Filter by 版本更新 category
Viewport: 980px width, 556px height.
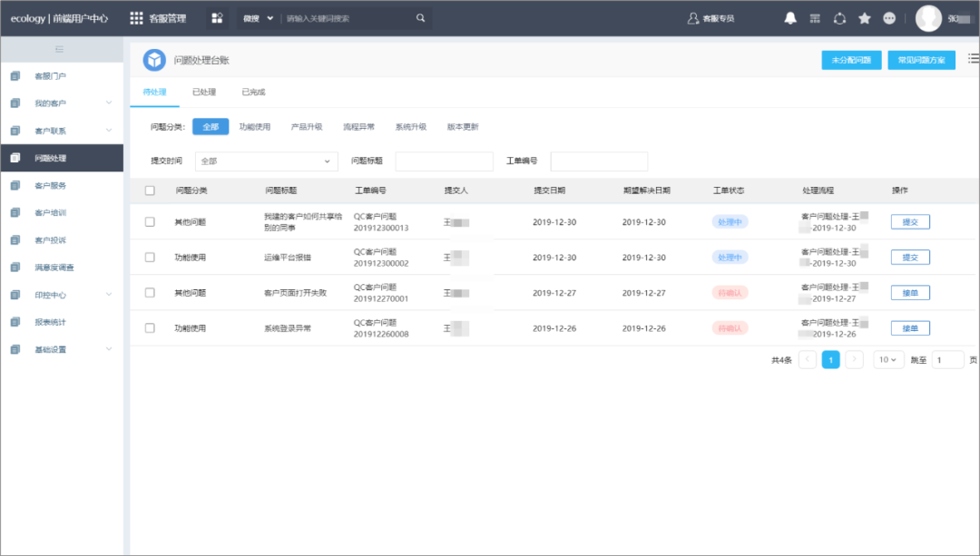click(x=463, y=127)
